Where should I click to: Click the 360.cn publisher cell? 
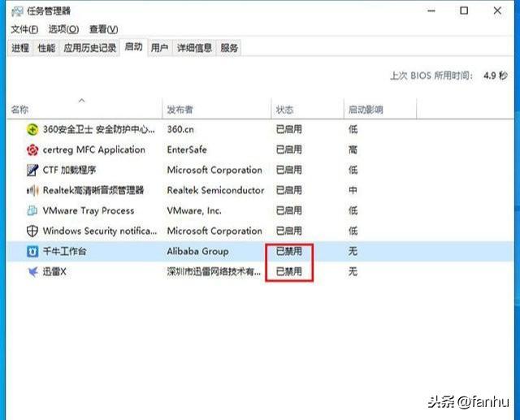[x=180, y=129]
